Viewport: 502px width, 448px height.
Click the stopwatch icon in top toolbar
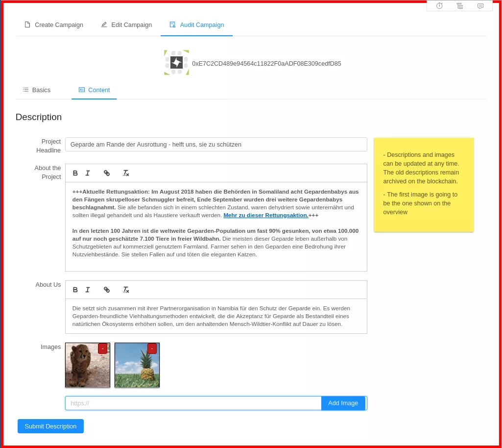[439, 6]
